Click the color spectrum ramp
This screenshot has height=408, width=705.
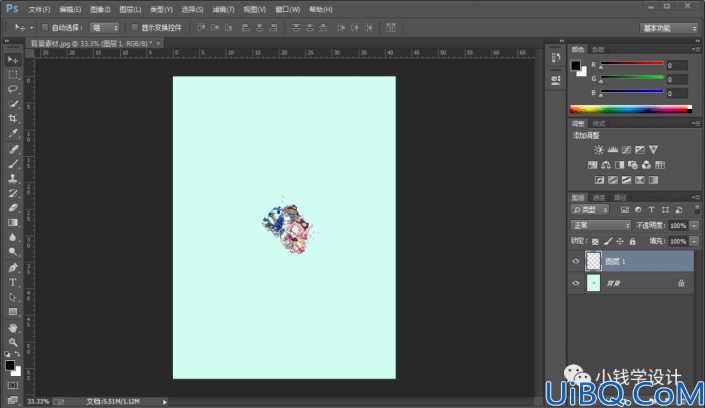tap(630, 109)
